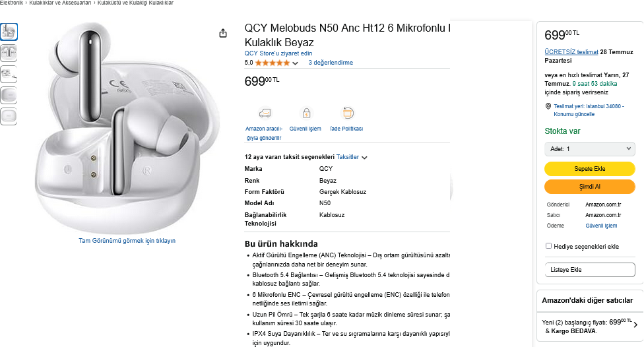Select the first product thumbnail
The image size is (644, 347).
(x=9, y=32)
